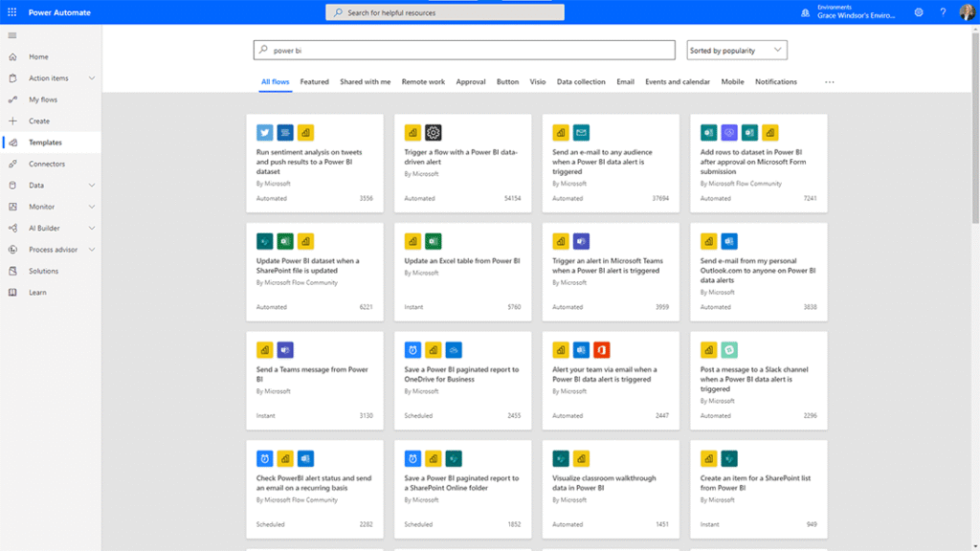Open Settings gear in header
This screenshot has height=551, width=980.
click(x=919, y=12)
